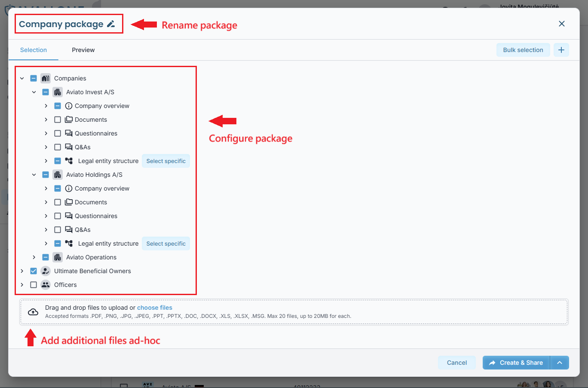
Task: Click the Companies building icon
Action: click(x=46, y=78)
